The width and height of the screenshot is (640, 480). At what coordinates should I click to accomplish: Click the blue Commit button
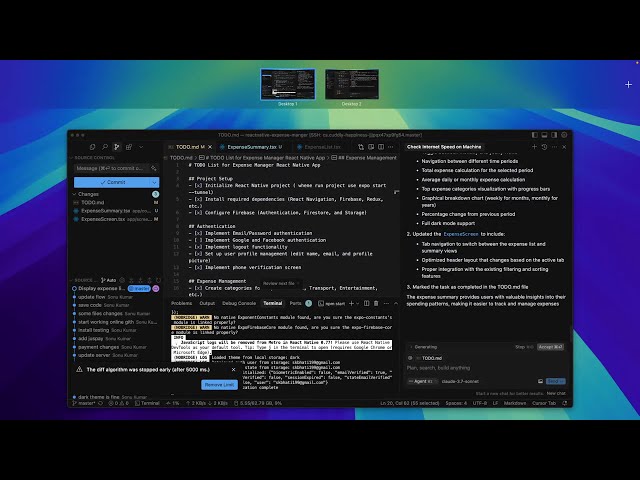112,182
